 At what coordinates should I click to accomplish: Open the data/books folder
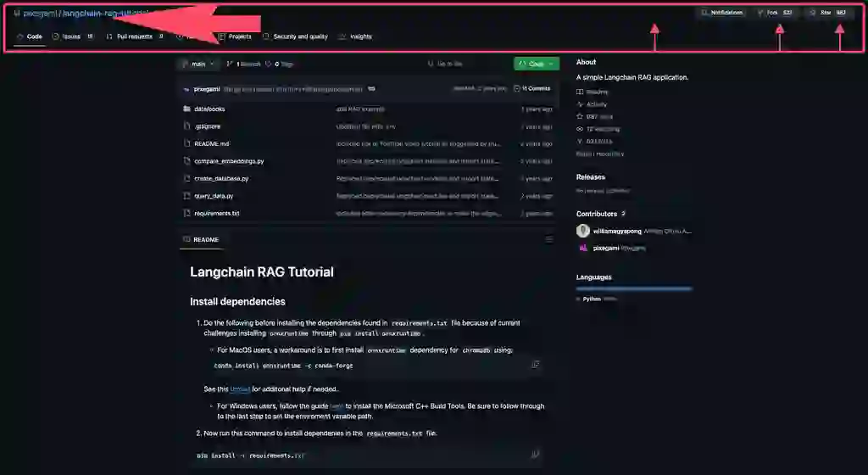pyautogui.click(x=209, y=109)
